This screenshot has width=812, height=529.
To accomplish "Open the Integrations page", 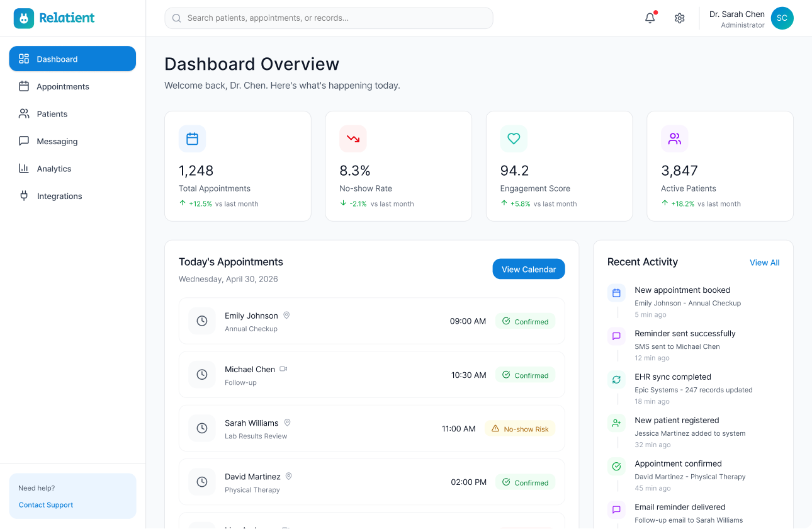I will [x=72, y=196].
